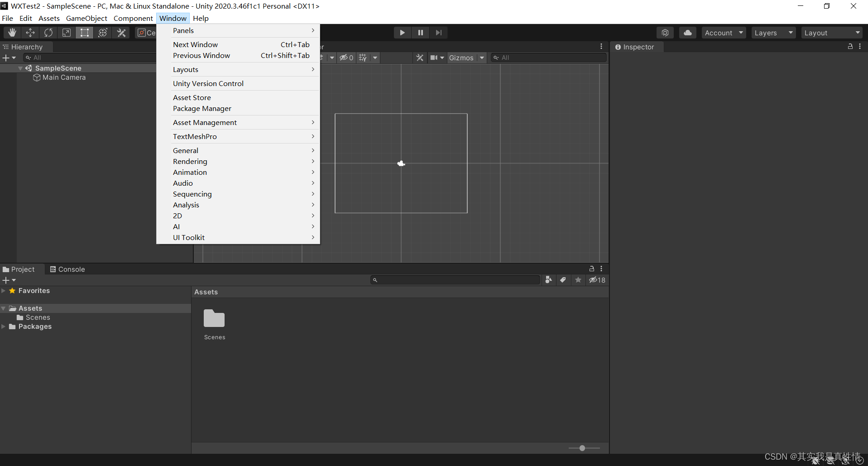Screen dimensions: 868x466
Task: Open cloud services icon
Action: 688,33
